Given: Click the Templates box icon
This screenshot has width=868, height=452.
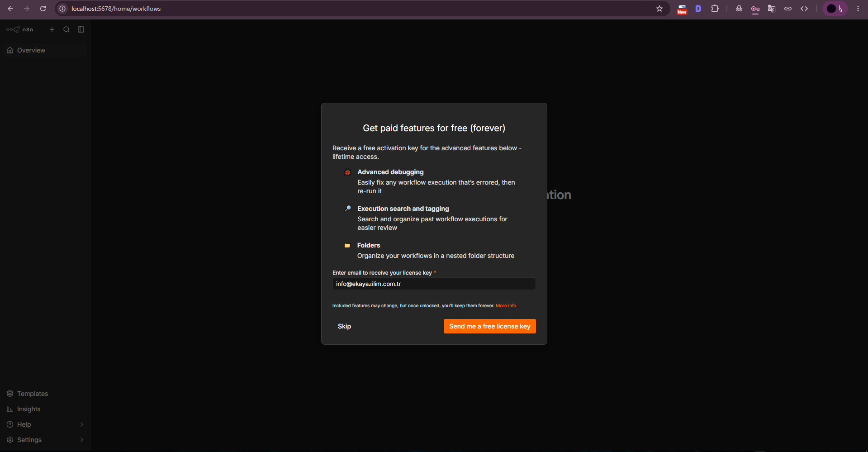Looking at the screenshot, I should tap(10, 394).
